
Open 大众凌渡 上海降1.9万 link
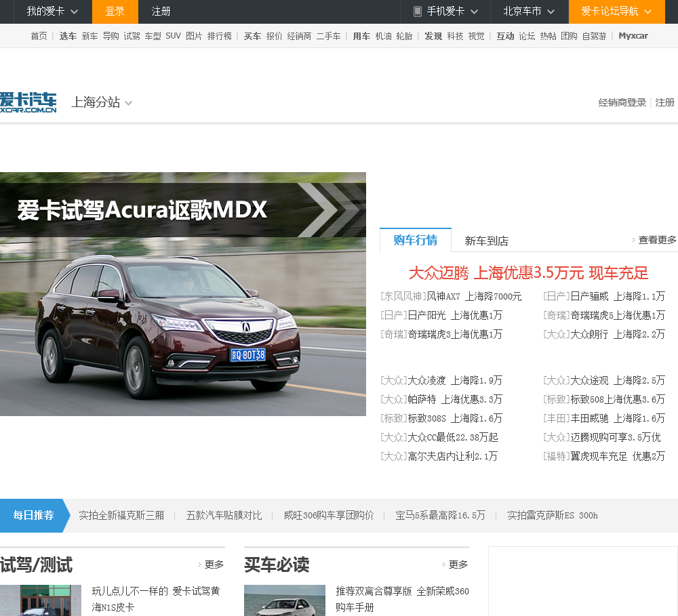tap(455, 380)
